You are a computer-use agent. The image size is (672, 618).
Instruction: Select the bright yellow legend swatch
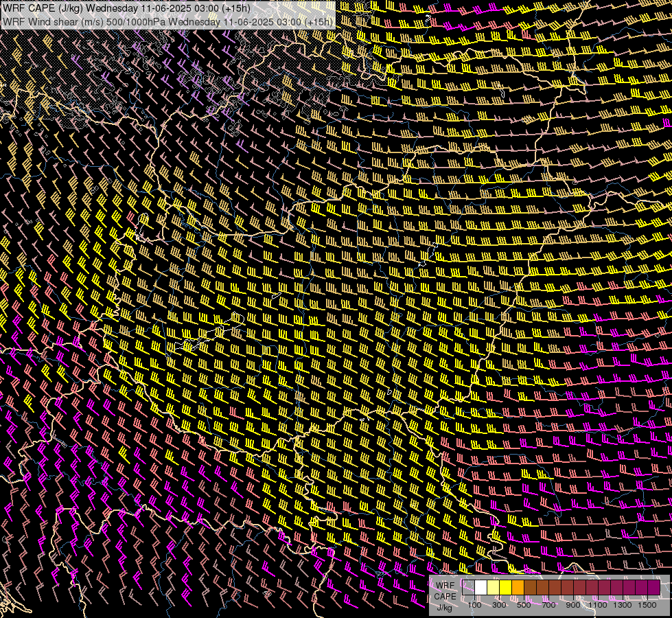pos(506,587)
